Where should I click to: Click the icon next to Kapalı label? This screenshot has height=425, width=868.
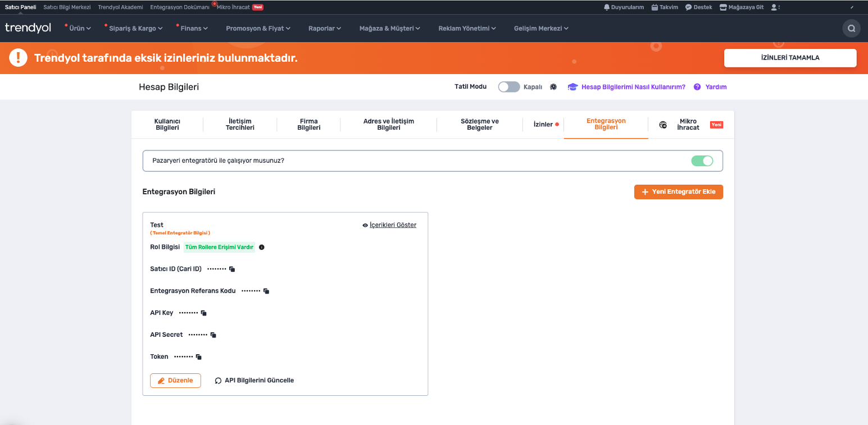click(x=553, y=87)
